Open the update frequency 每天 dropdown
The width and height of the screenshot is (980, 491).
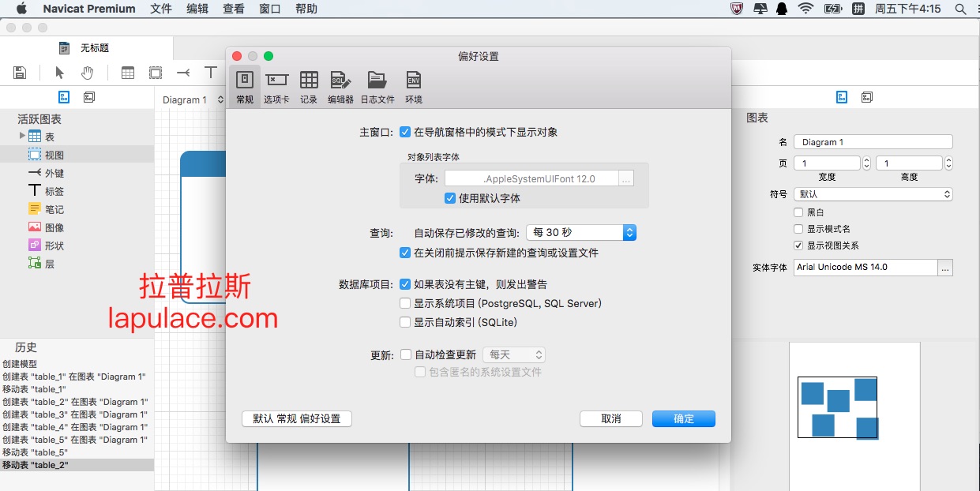coord(516,355)
